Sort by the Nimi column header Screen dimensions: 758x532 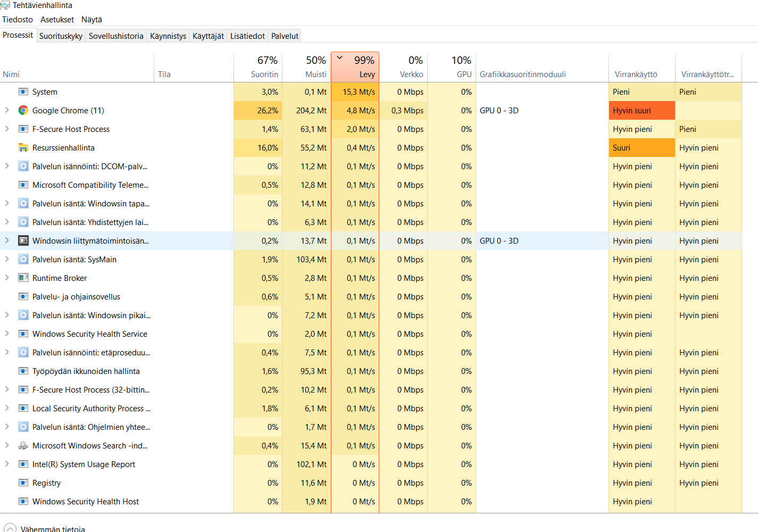coord(77,68)
